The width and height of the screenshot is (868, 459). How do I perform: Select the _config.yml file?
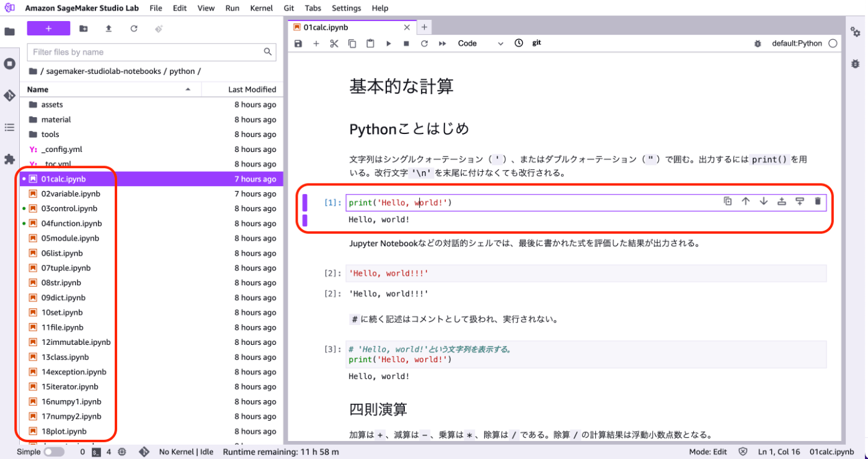click(x=152, y=149)
